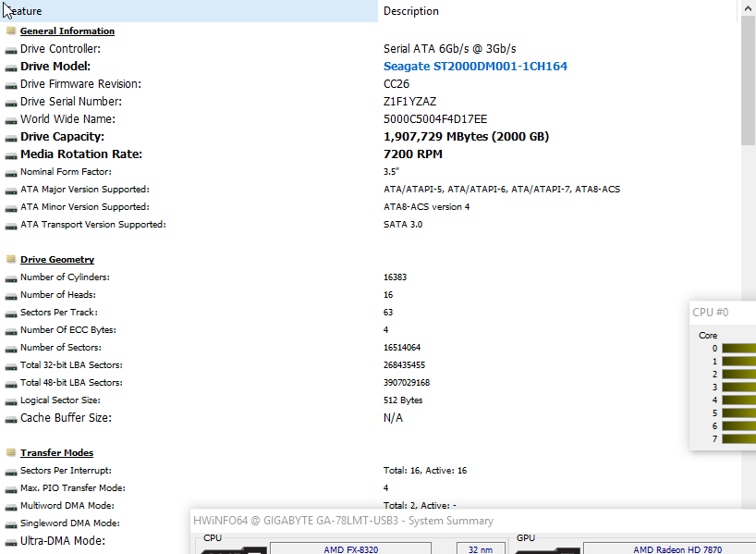Viewport: 756px width, 554px height.
Task: Click the drive icon beside Drive Capacity
Action: pyautogui.click(x=10, y=139)
